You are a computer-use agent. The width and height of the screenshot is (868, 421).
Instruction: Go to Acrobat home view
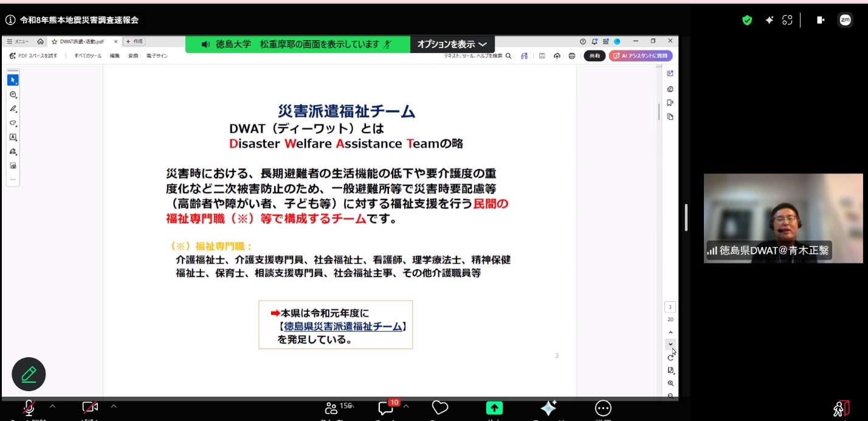pyautogui.click(x=40, y=41)
